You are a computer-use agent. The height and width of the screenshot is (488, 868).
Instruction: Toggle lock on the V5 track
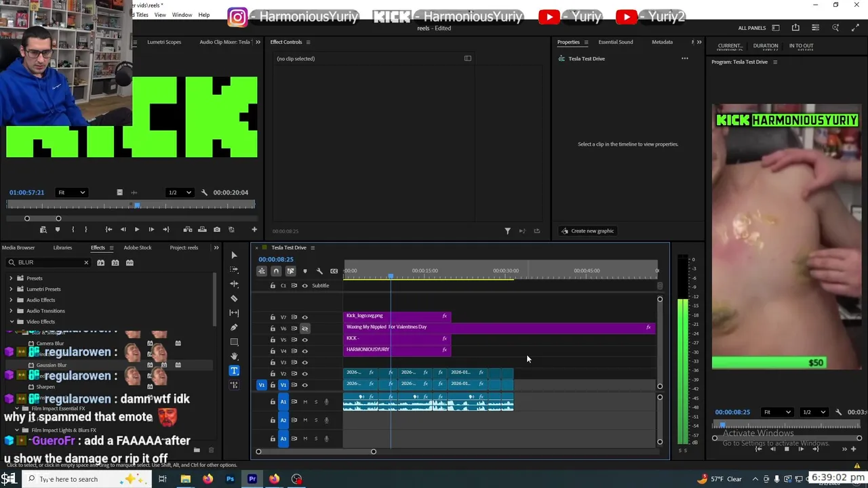click(273, 340)
